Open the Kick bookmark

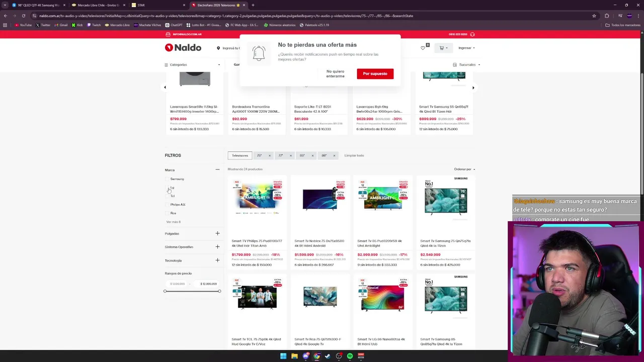coord(77,25)
